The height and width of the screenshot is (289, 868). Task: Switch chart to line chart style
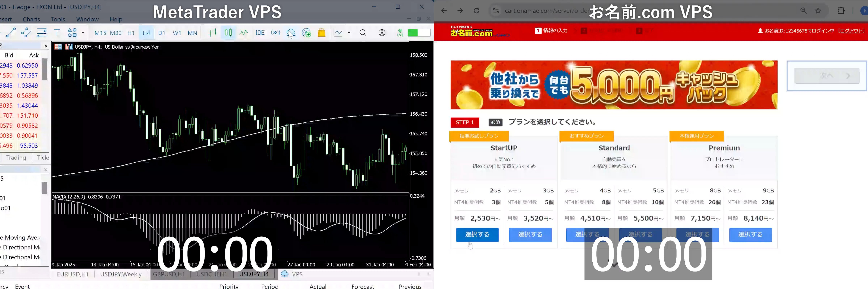(x=244, y=33)
